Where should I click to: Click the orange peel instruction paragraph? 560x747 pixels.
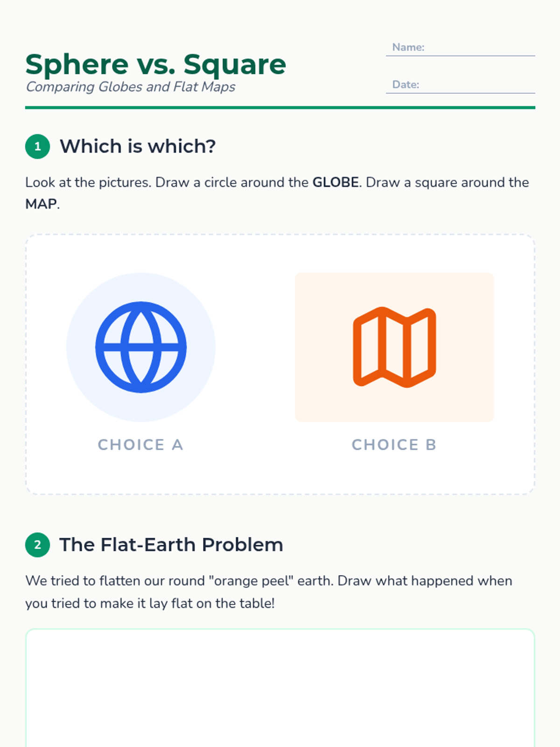coord(269,592)
